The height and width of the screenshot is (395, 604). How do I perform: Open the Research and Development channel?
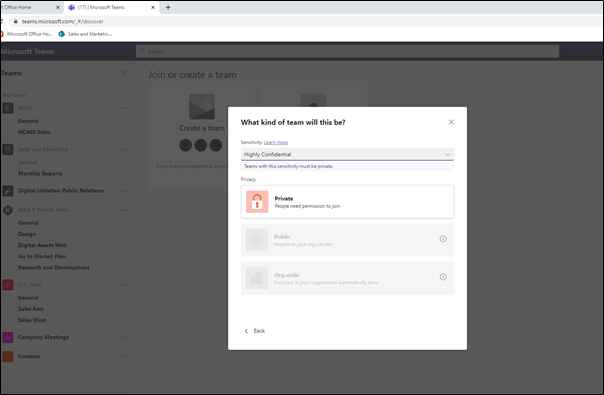pos(54,267)
